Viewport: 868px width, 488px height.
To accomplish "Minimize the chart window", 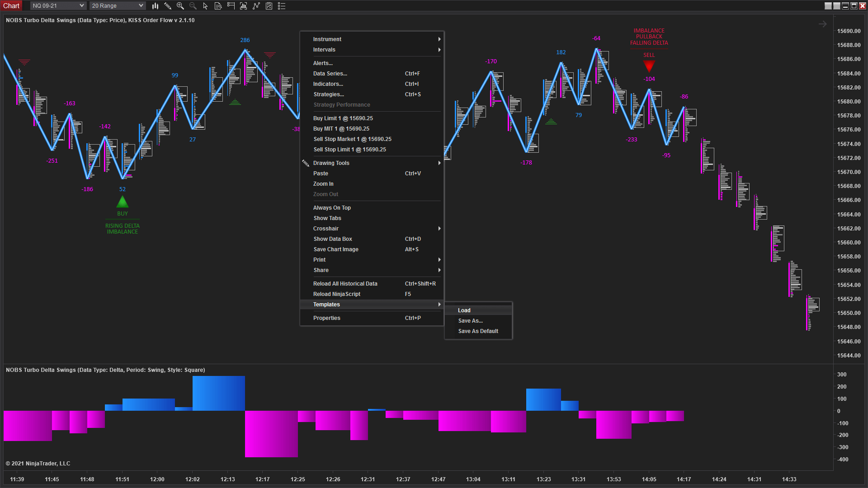I will pyautogui.click(x=845, y=6).
